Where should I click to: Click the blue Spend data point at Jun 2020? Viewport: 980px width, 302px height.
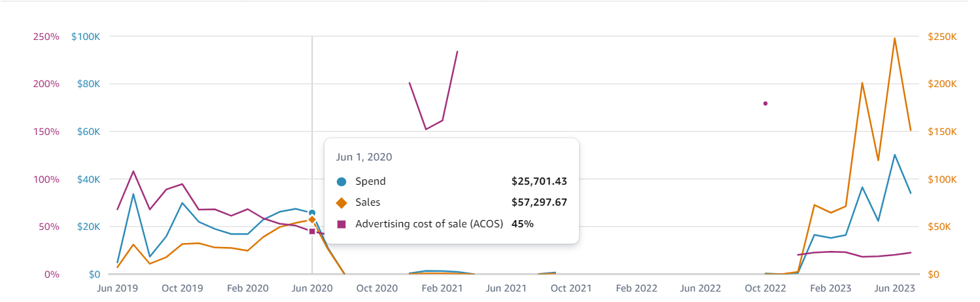[x=312, y=213]
